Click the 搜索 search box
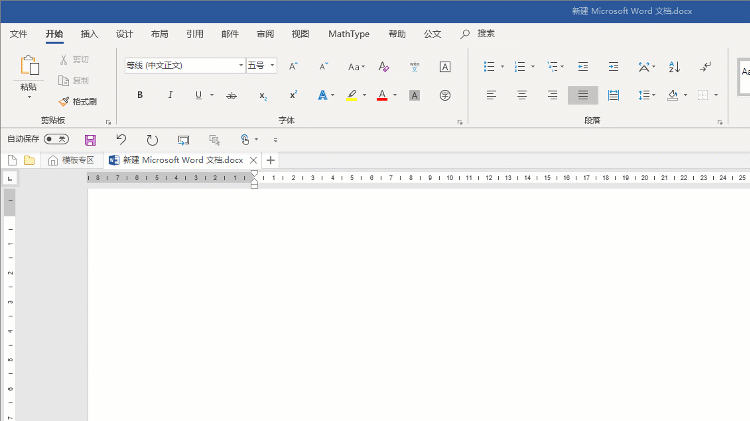 coord(477,33)
